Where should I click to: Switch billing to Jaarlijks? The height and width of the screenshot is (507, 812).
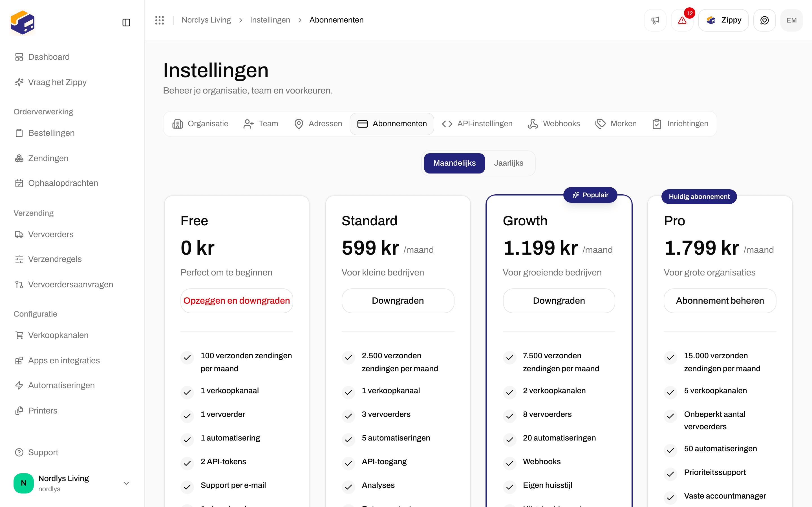(x=508, y=163)
